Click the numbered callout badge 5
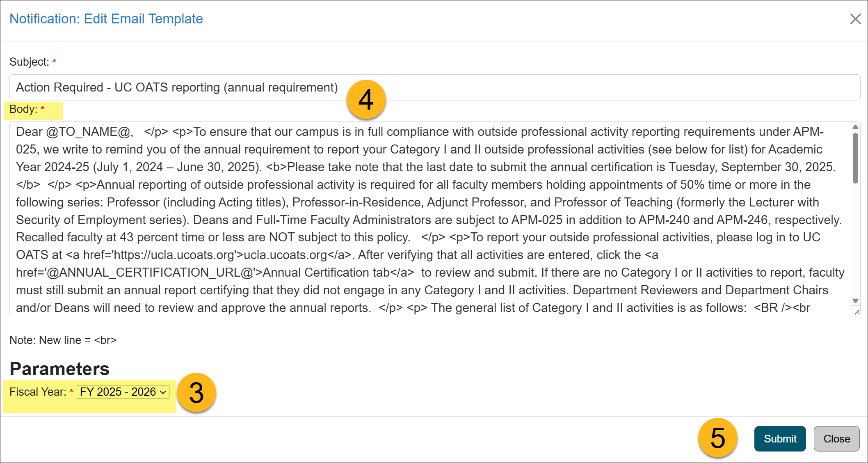This screenshot has width=868, height=463. pyautogui.click(x=717, y=438)
